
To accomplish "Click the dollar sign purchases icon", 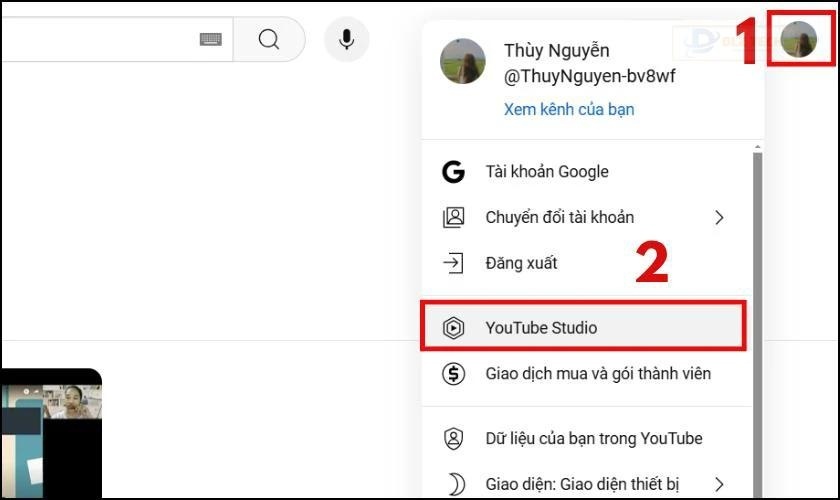I will [453, 374].
